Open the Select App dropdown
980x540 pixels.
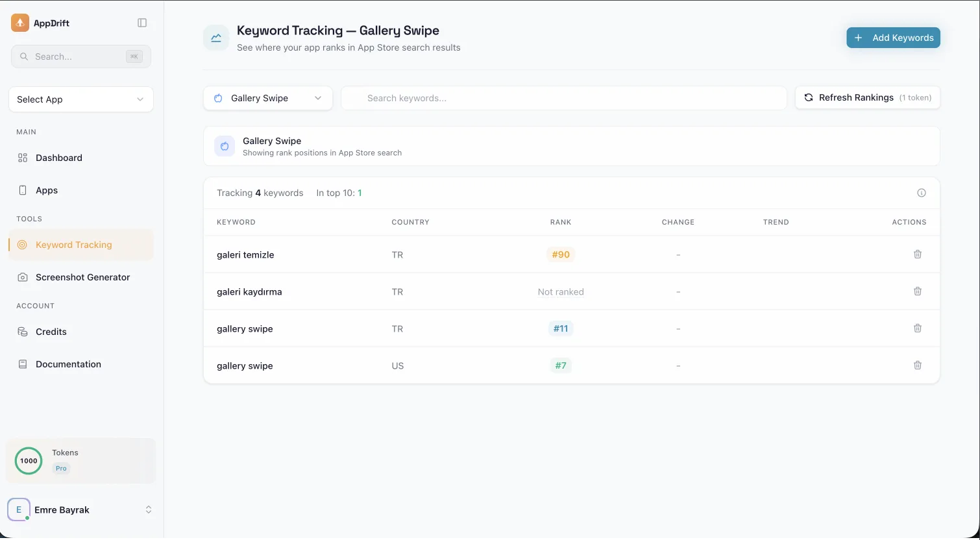click(x=81, y=99)
